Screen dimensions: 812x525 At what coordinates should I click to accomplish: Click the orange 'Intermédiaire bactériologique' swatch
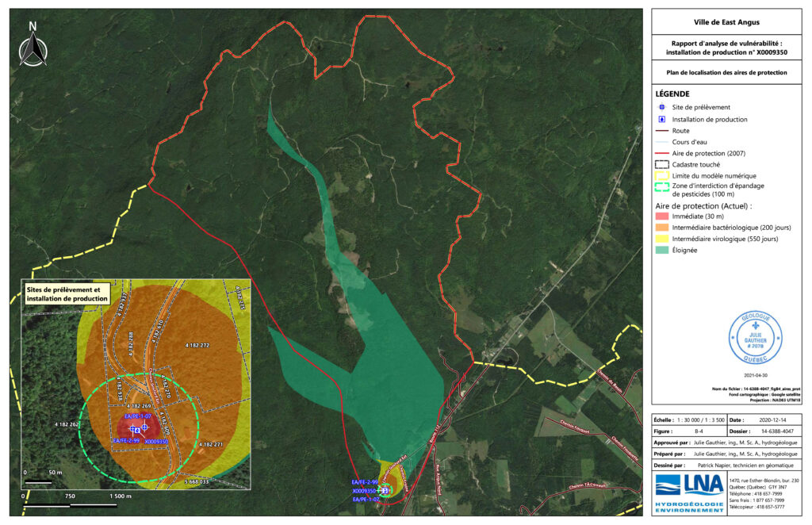click(662, 228)
